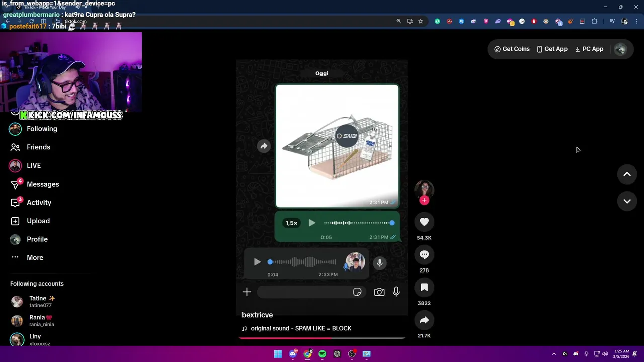Screen dimensions: 644x362
Task: Click the PC App download button
Action: [589, 49]
